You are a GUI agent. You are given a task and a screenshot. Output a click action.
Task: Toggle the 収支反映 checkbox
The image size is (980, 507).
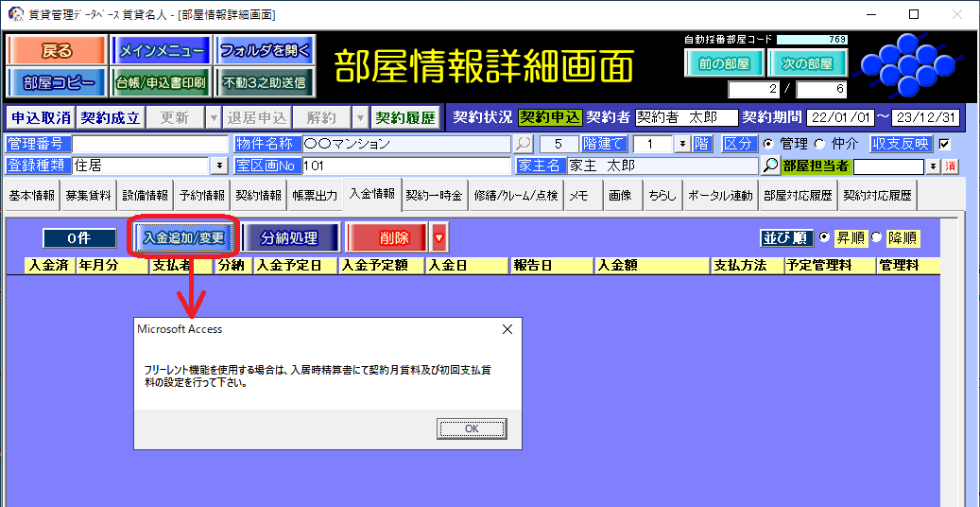point(943,145)
